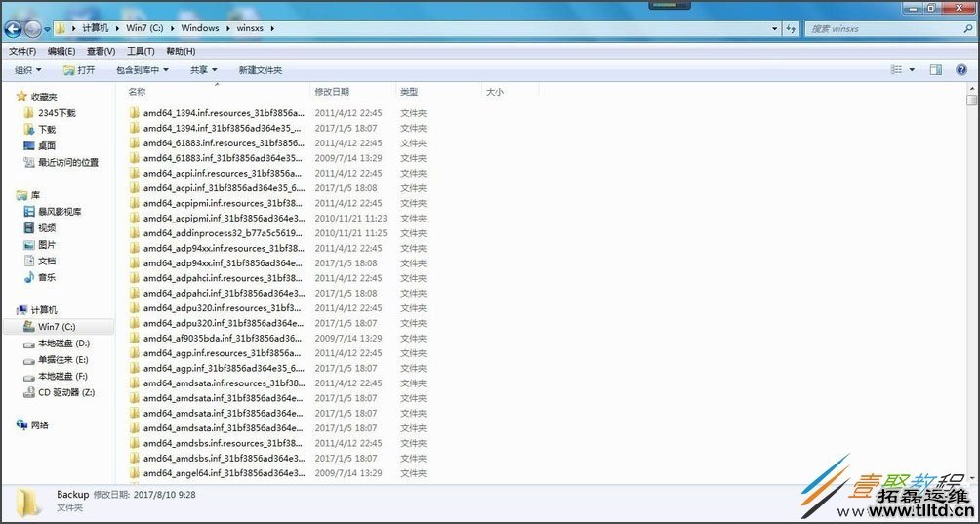Select amd64_agp.inf.resources folder name

click(x=224, y=353)
